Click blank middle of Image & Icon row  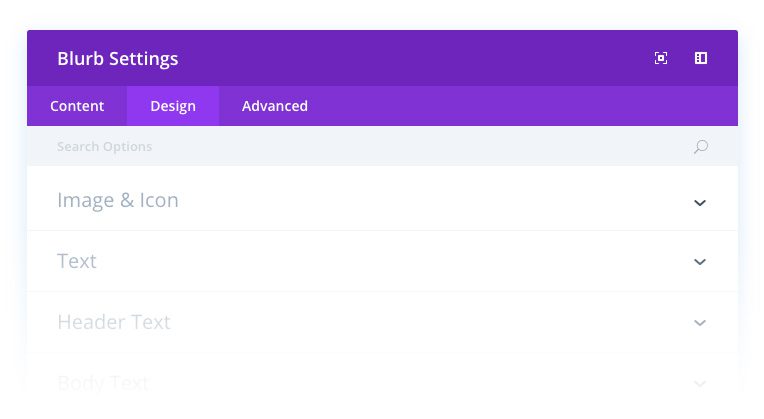point(420,200)
